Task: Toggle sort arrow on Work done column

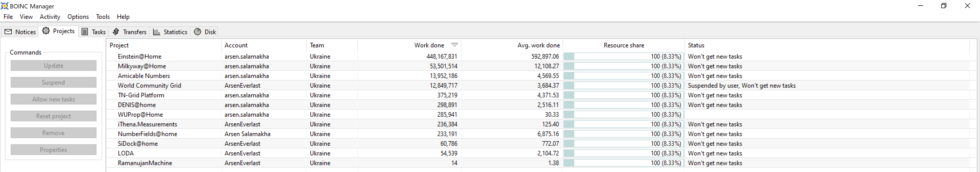Action: click(454, 45)
